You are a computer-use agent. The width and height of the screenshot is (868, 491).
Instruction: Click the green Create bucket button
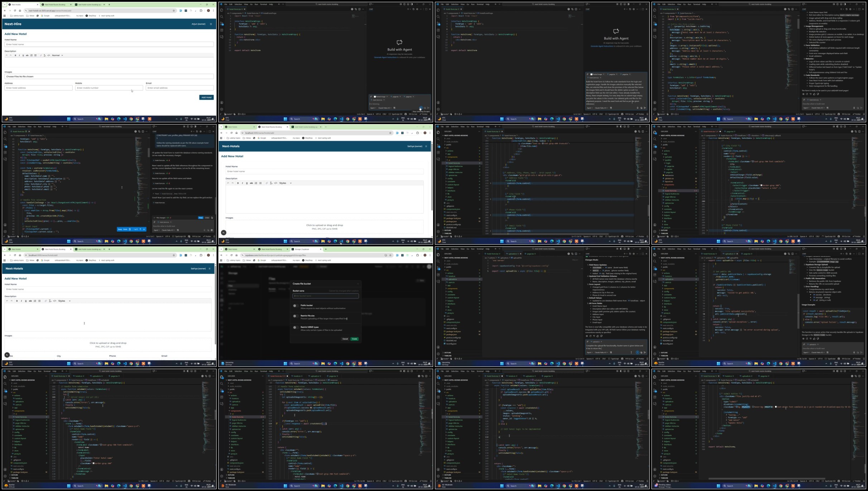(354, 339)
